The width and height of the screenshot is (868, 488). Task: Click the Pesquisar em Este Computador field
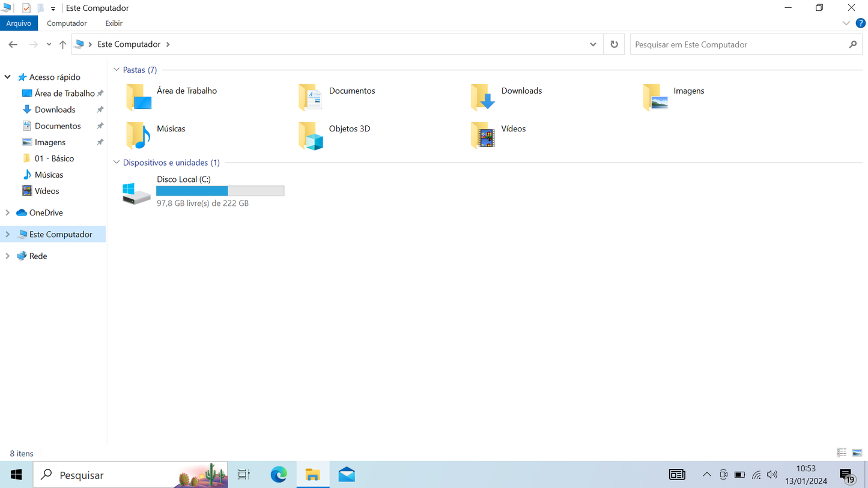coord(739,44)
